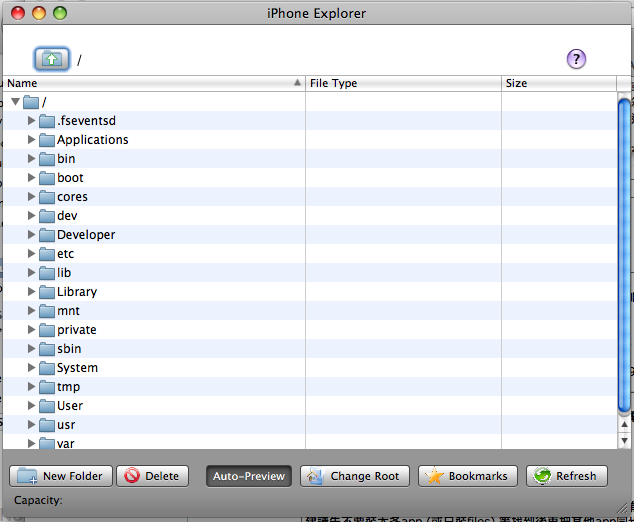The image size is (634, 522).
Task: Select the 'boot' row text
Action: click(70, 178)
